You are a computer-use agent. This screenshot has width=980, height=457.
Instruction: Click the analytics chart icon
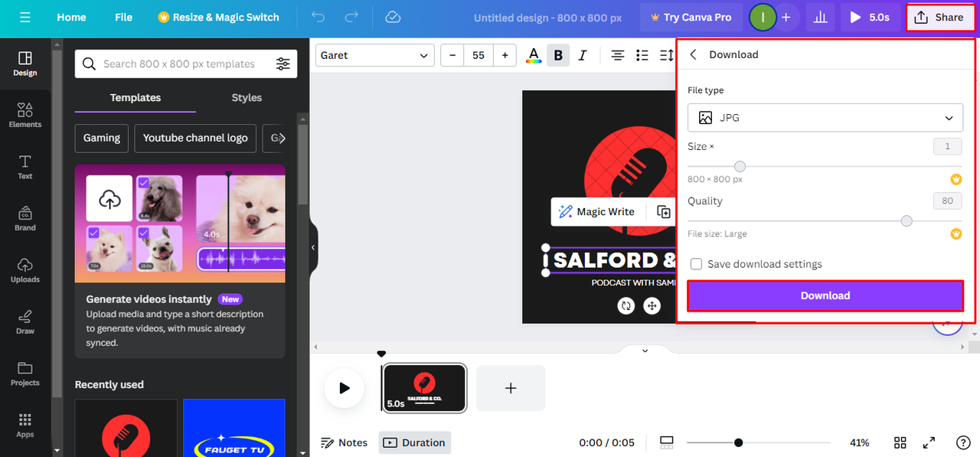(x=820, y=17)
